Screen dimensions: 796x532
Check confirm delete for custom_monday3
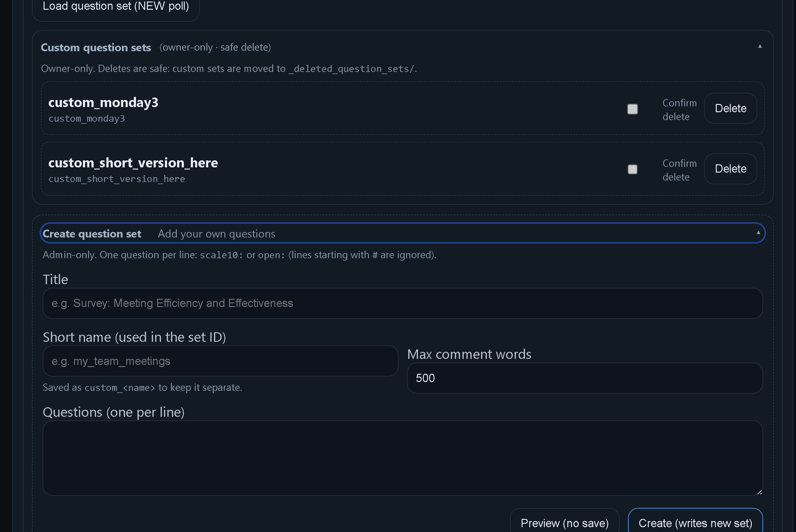click(x=632, y=109)
